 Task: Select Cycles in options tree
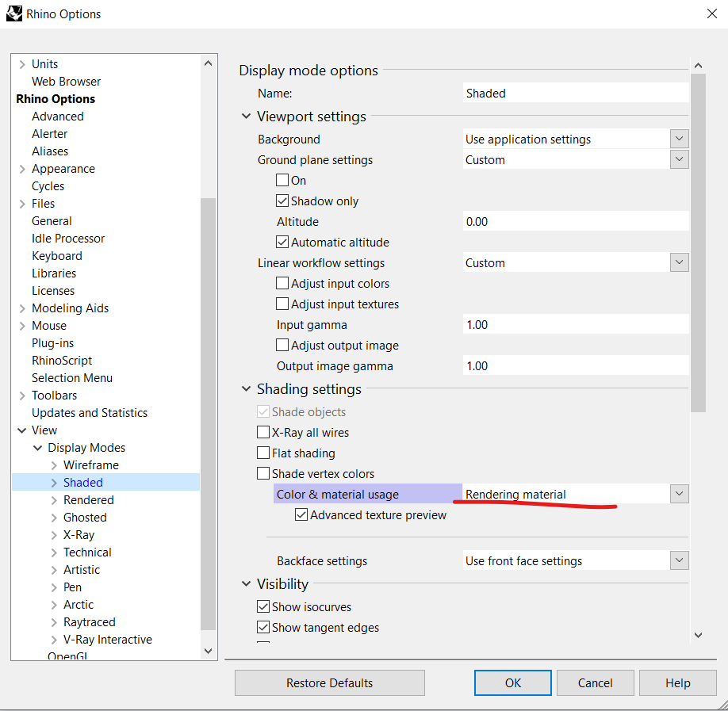point(48,186)
